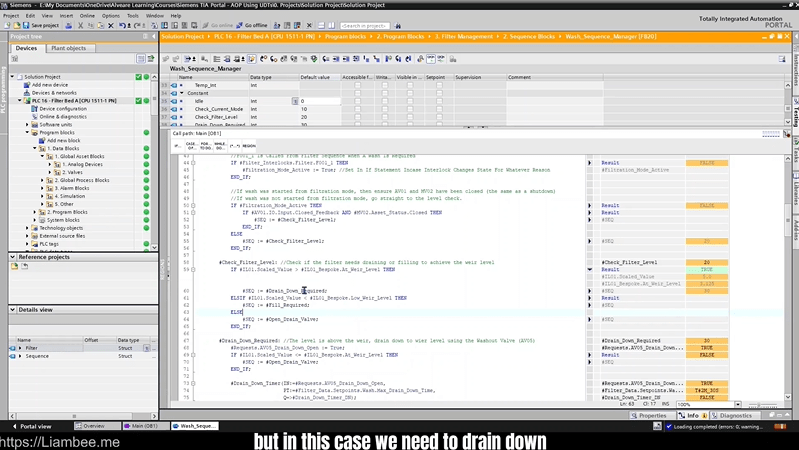Expand the Software units tree node
Screen dimensions: 799x450
pyautogui.click(x=28, y=125)
